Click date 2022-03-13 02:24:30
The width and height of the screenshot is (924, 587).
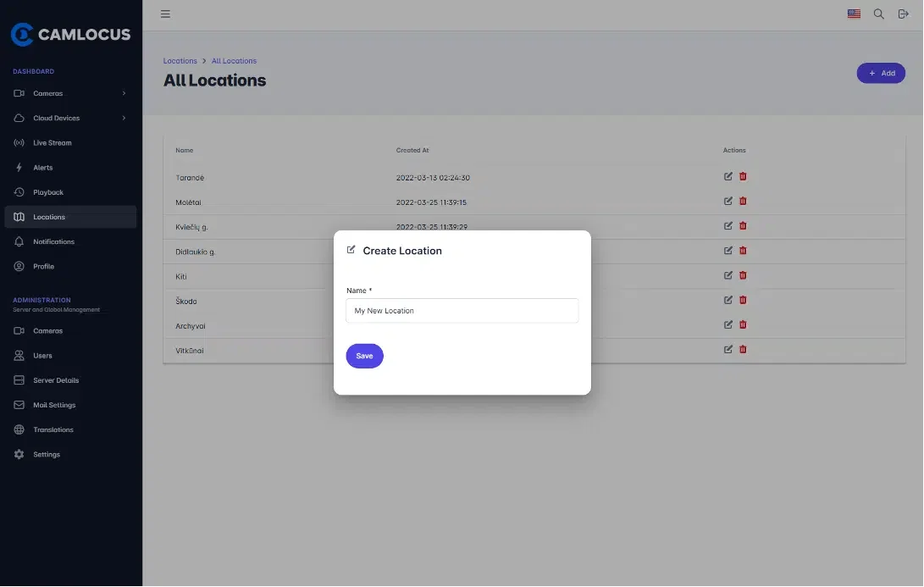click(x=433, y=177)
